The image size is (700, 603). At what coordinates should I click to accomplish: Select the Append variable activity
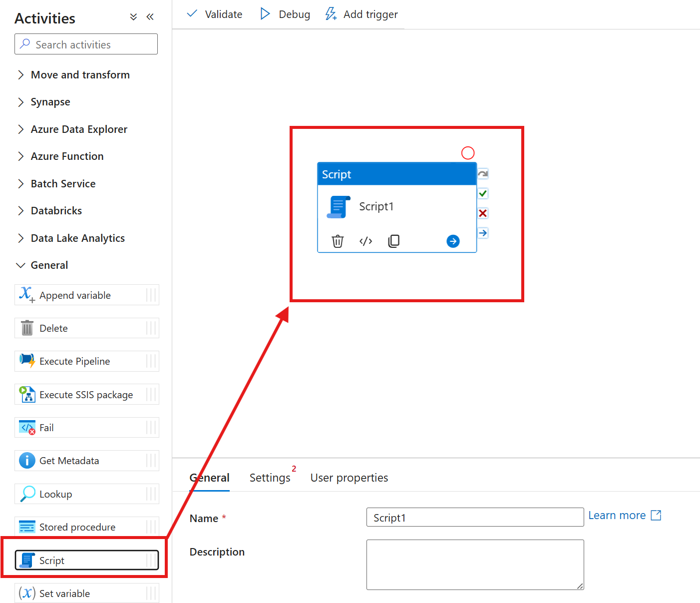pos(87,295)
